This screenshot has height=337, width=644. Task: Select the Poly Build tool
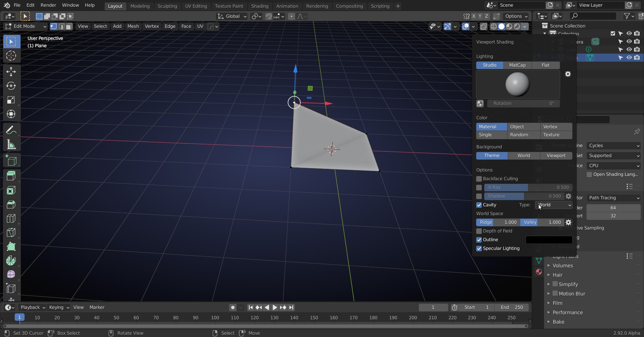click(x=11, y=247)
